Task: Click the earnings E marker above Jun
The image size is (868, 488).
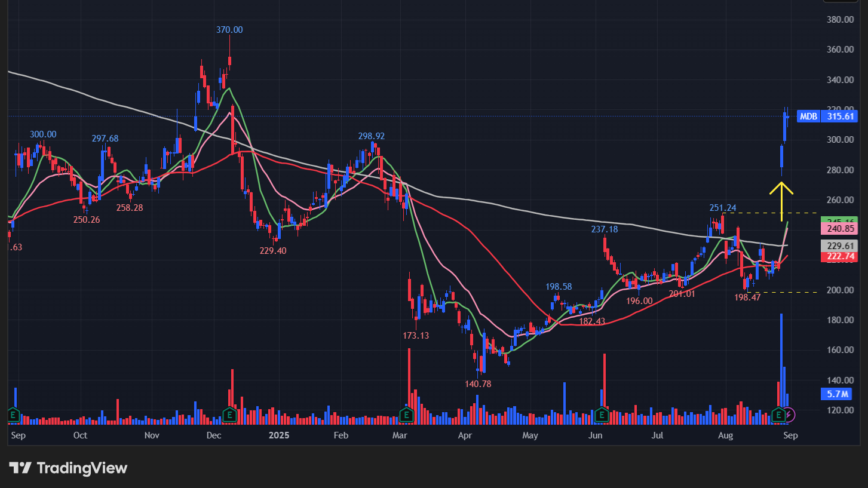Action: click(x=602, y=414)
